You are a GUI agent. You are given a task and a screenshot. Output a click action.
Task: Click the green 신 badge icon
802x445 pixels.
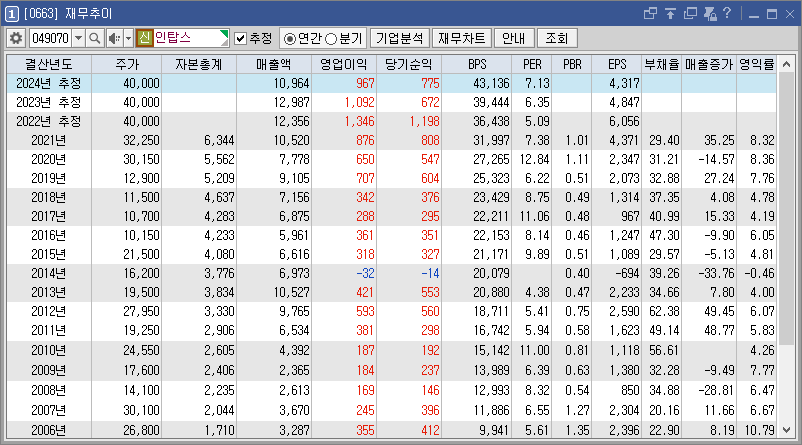coord(145,38)
